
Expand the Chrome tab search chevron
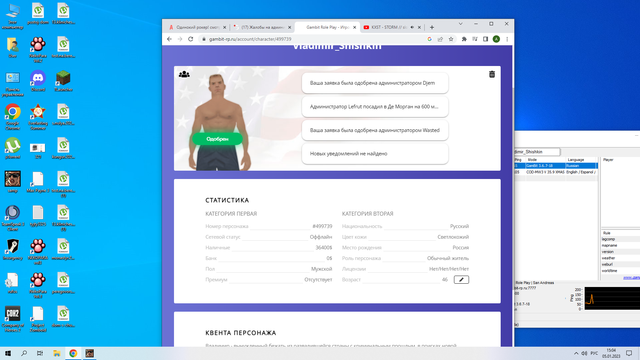[460, 24]
